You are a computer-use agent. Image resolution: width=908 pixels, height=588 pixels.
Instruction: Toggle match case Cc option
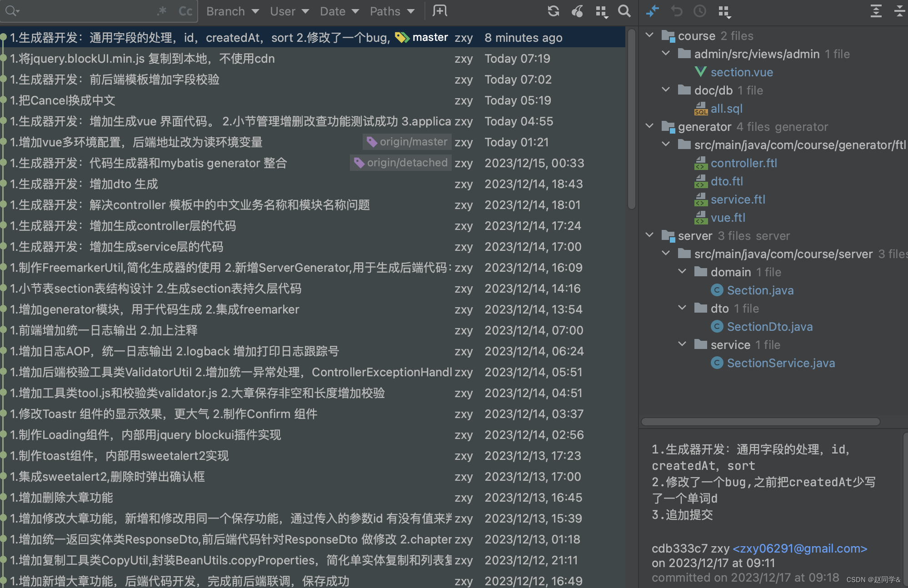(185, 11)
